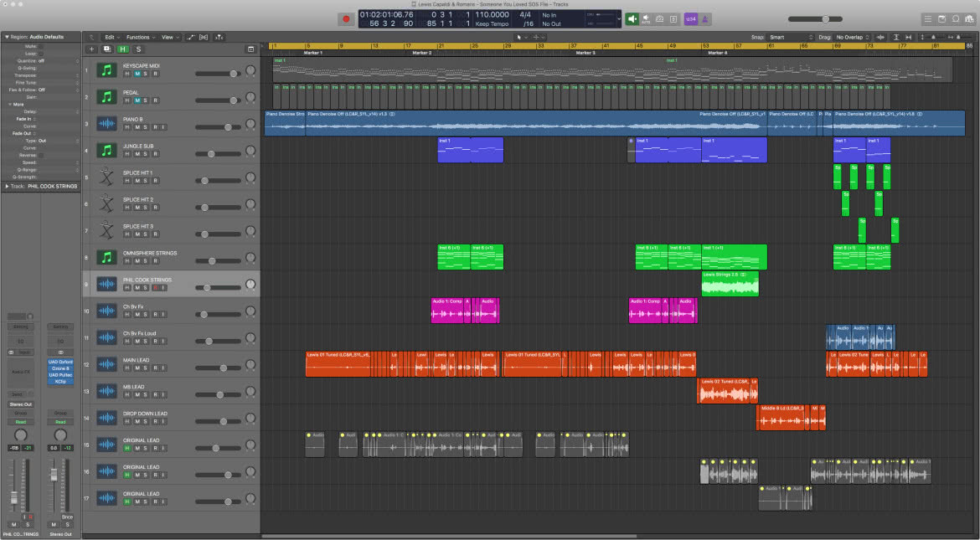Toggle the green global hide H button
Viewport: 980px width, 540px height.
tap(122, 49)
